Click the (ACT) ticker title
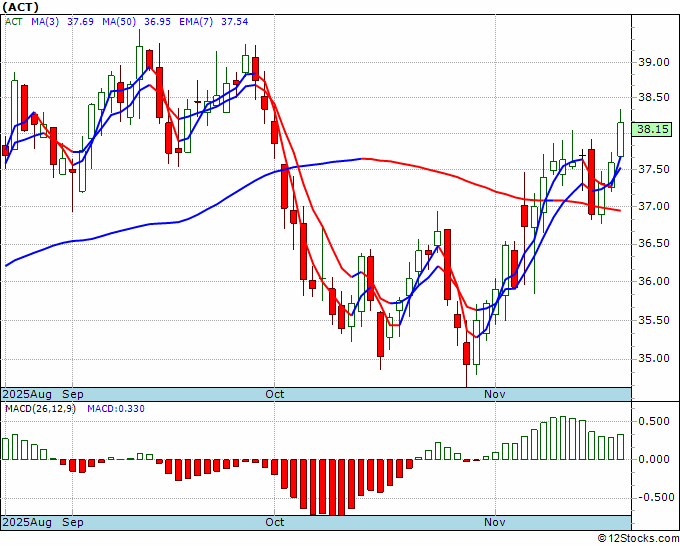 tap(20, 7)
